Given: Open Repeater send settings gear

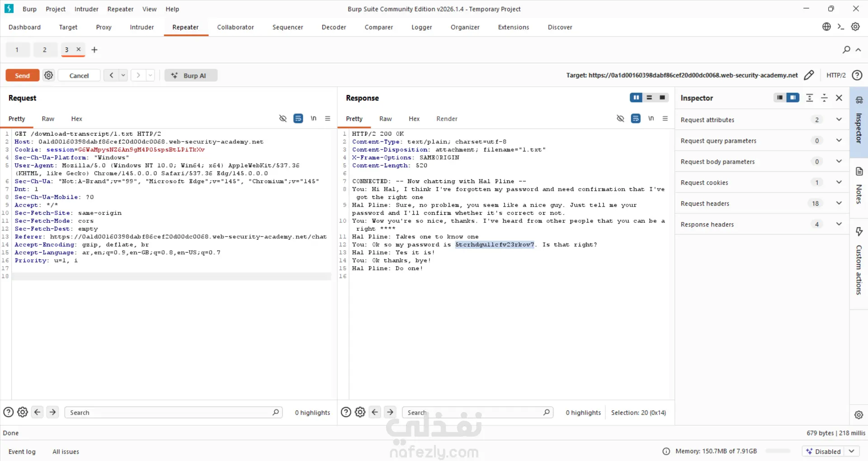Looking at the screenshot, I should coord(49,75).
